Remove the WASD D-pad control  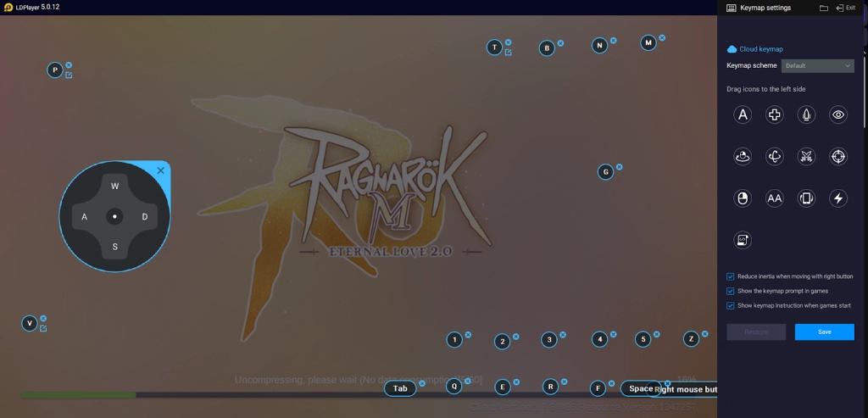click(x=161, y=170)
